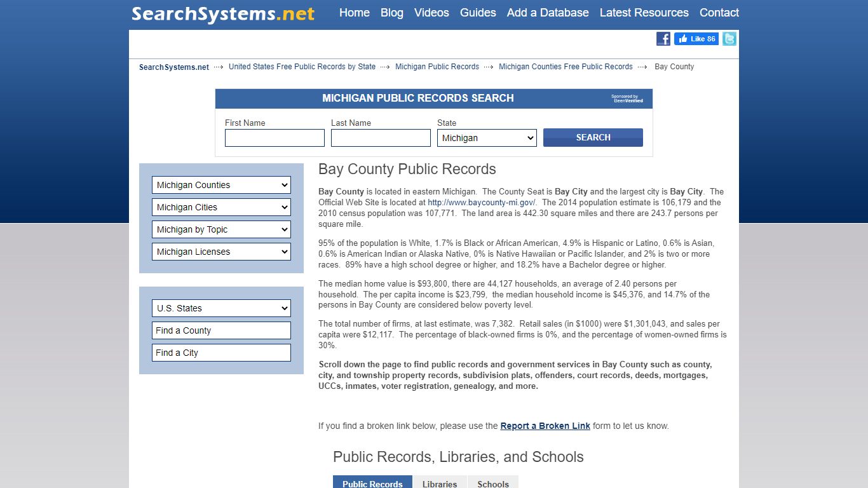The height and width of the screenshot is (488, 868).
Task: Go to Home in top navigation
Action: (355, 13)
